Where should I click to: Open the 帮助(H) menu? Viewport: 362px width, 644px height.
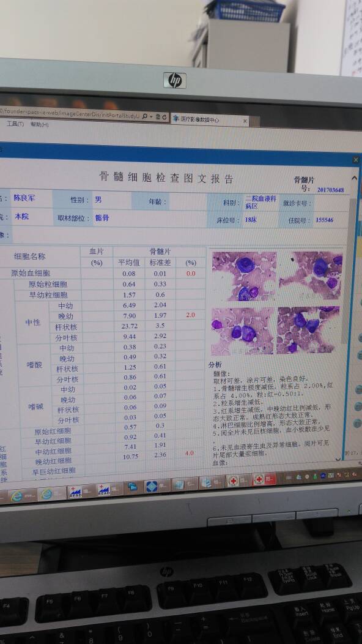[x=39, y=124]
